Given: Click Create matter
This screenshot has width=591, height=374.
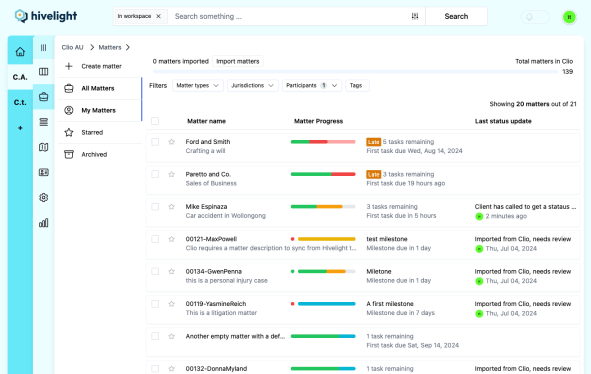Looking at the screenshot, I should point(101,66).
